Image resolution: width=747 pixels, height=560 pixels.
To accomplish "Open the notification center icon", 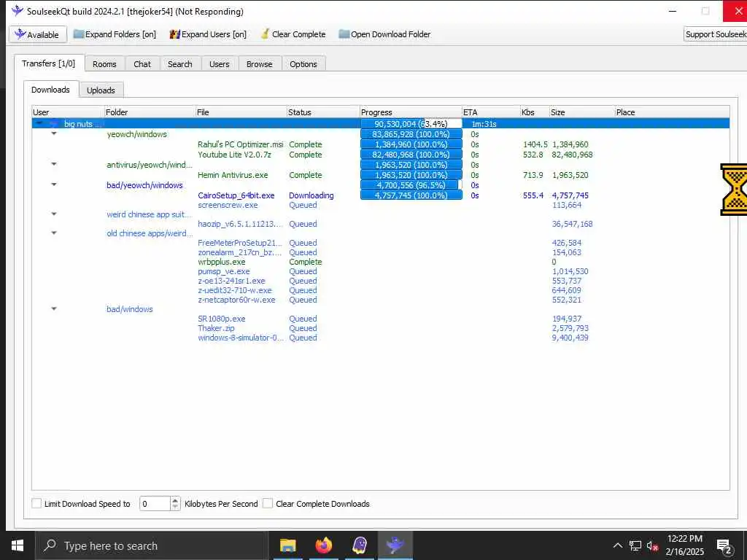I will tap(724, 547).
